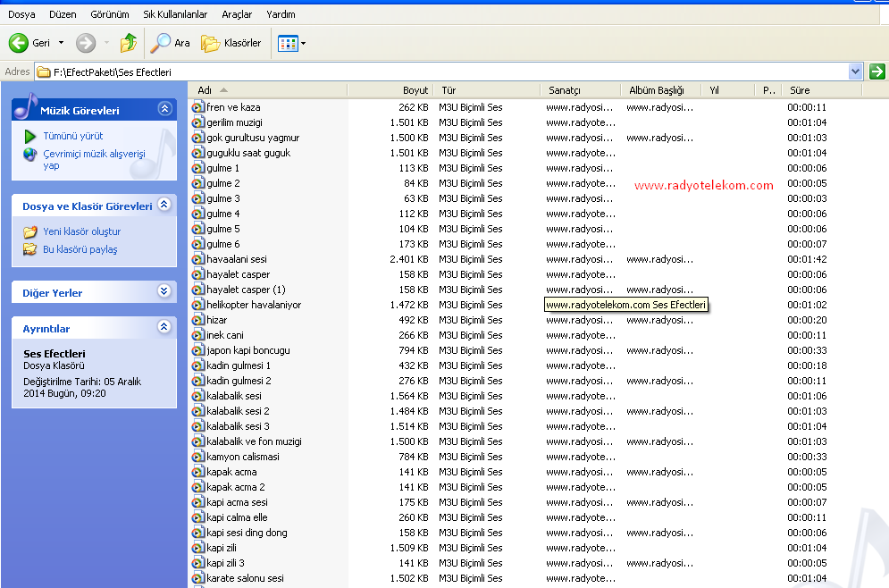Collapse the Dosya ve Klasör Görevleri panel
Screen dimensions: 889x588
click(164, 204)
